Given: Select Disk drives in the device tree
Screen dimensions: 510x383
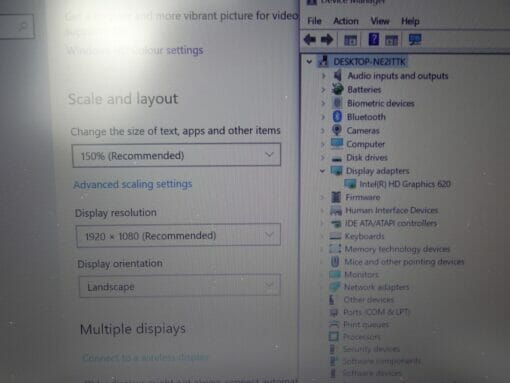Looking at the screenshot, I should click(x=367, y=157).
